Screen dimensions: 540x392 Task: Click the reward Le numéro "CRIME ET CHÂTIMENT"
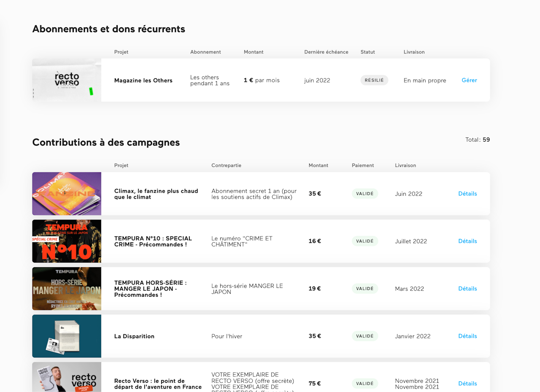[x=242, y=241]
